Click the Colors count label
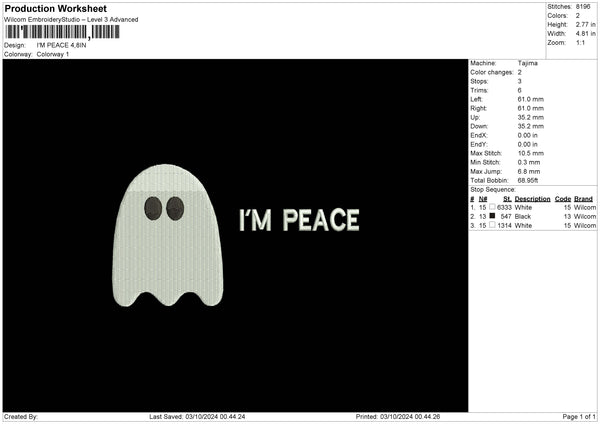Image resolution: width=600 pixels, height=424 pixels. click(x=558, y=16)
